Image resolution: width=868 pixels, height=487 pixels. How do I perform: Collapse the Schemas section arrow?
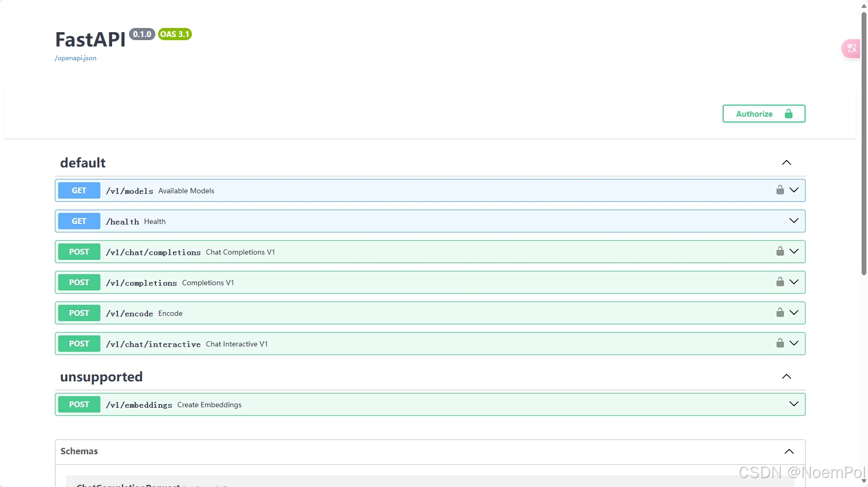(x=789, y=451)
